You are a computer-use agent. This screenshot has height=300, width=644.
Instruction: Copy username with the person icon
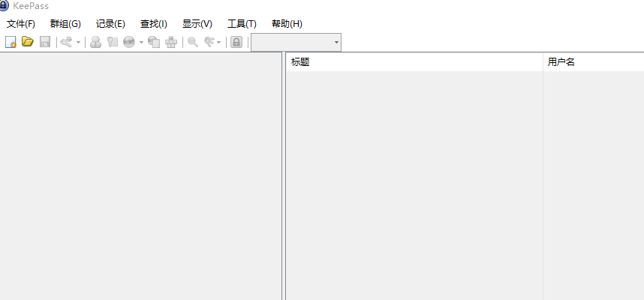coord(95,42)
